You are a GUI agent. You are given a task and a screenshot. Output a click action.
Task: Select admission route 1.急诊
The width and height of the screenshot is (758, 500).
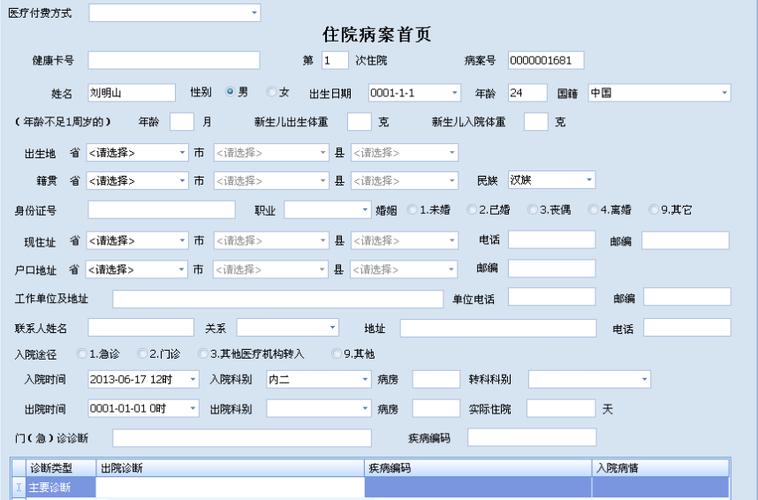tap(81, 354)
